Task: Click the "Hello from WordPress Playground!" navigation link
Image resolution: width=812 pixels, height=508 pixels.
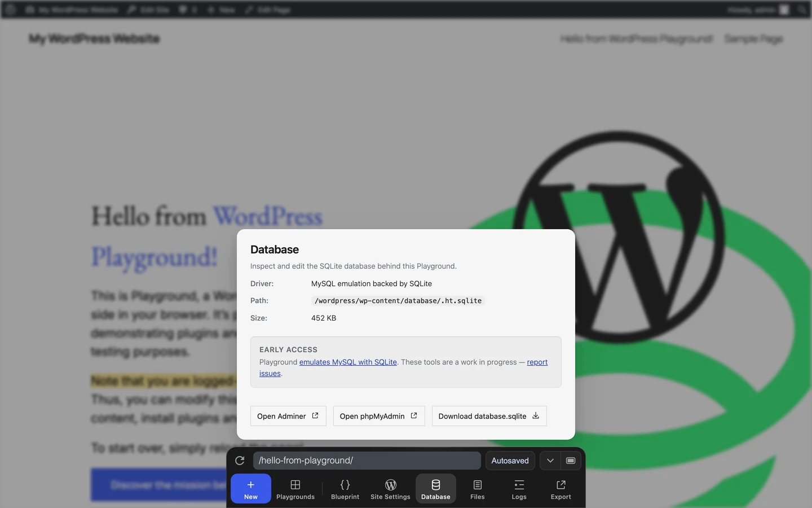Action: pos(637,39)
